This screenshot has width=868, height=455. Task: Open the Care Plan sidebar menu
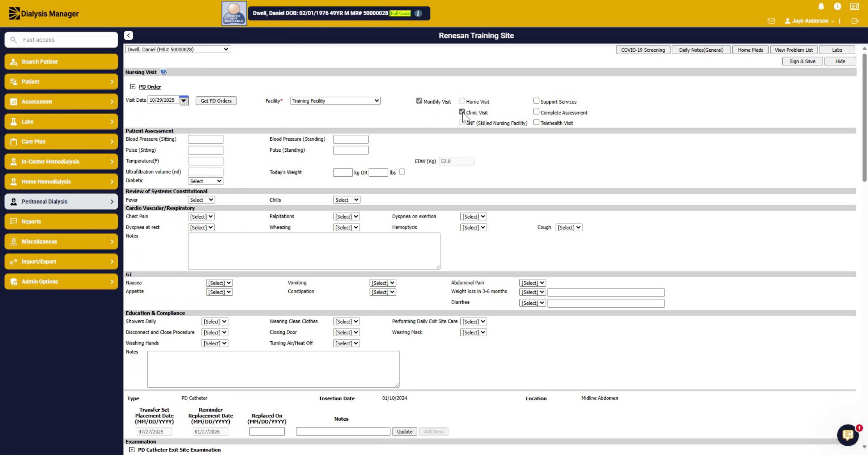coord(61,142)
